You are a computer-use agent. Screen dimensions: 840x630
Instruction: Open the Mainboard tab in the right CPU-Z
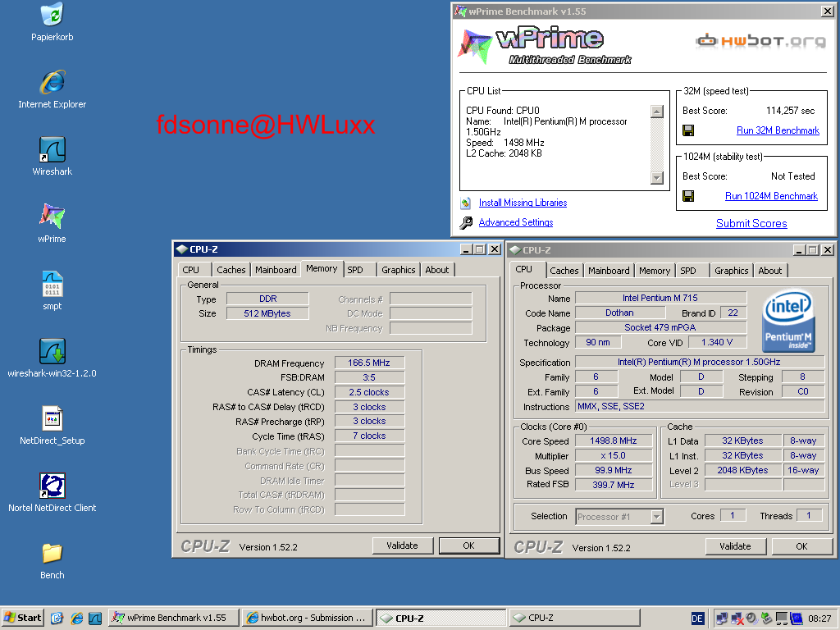[x=609, y=271]
